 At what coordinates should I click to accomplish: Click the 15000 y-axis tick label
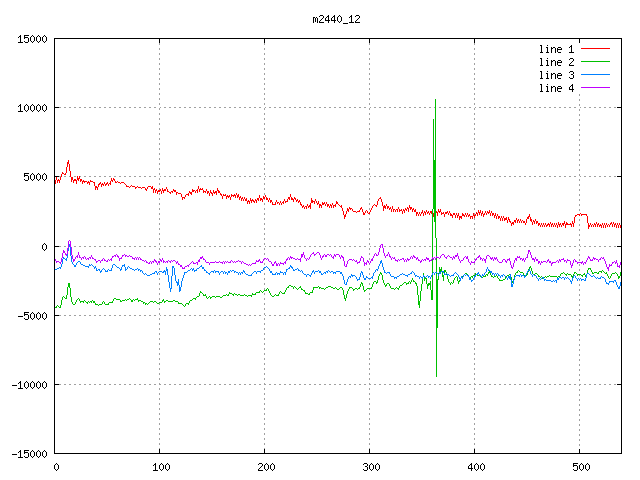pyautogui.click(x=32, y=39)
